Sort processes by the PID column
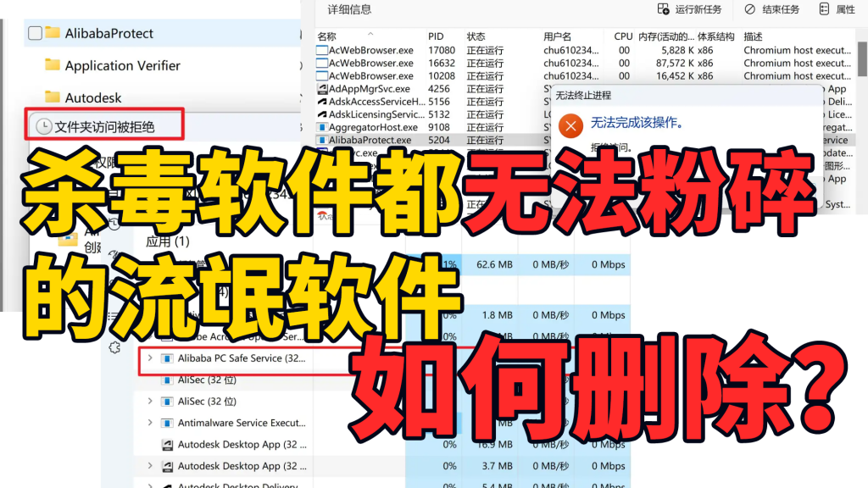This screenshot has height=488, width=868. (436, 37)
